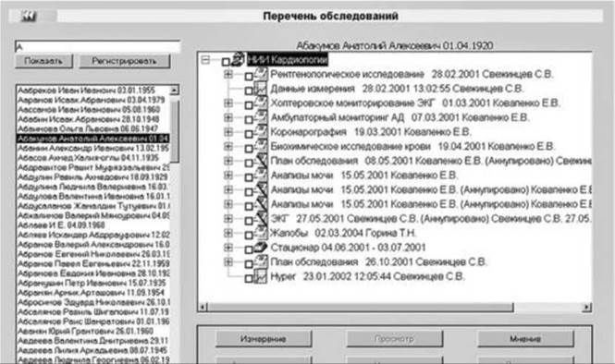Viewport: 615px width, 364px height.
Task: Click the НИИ Кардиологии institution icon
Action: click(x=238, y=59)
